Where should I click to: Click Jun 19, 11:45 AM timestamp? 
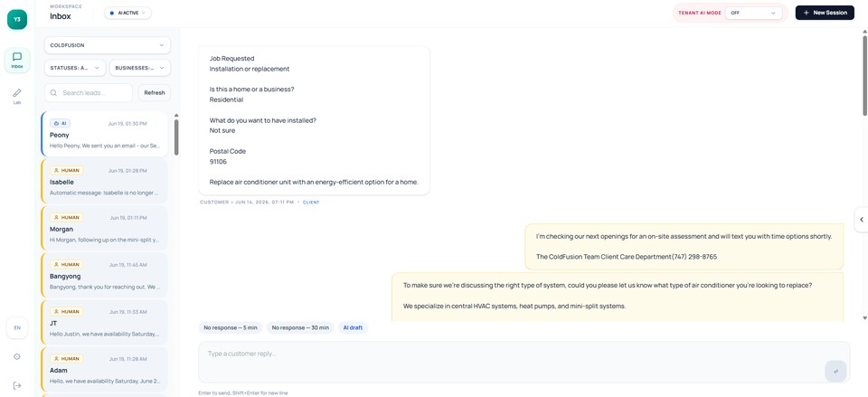tap(127, 265)
